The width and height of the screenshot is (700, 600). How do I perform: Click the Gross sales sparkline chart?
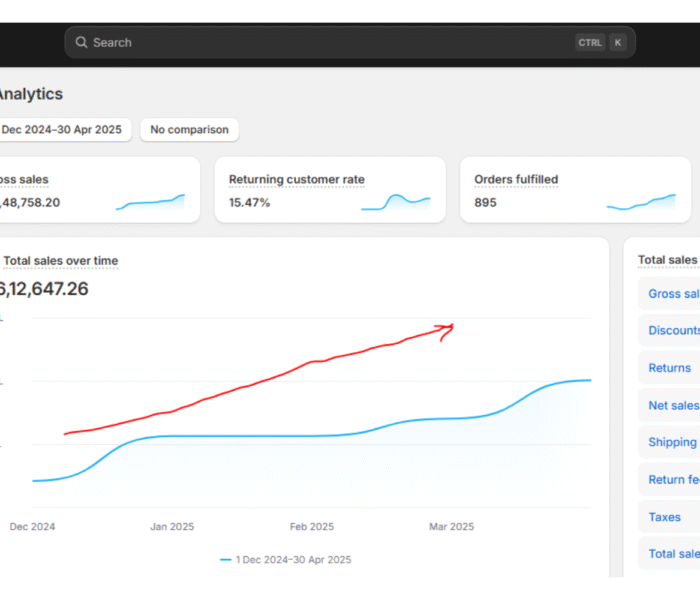[x=150, y=202]
